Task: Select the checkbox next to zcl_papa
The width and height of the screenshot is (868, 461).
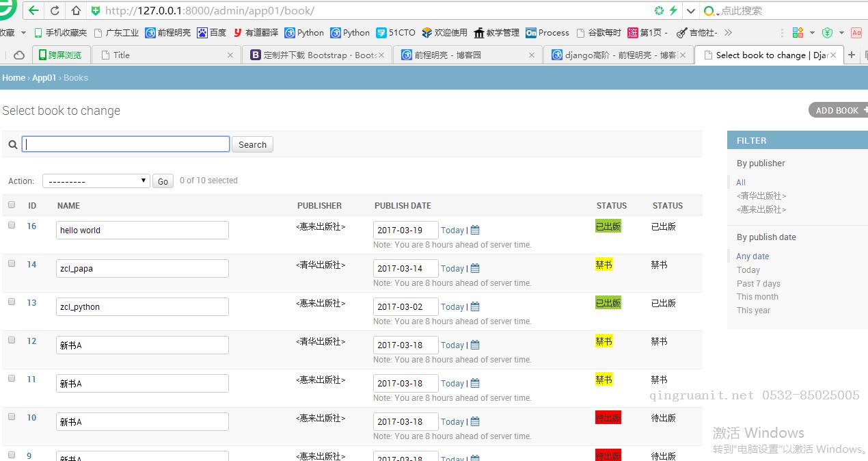Action: [x=11, y=263]
